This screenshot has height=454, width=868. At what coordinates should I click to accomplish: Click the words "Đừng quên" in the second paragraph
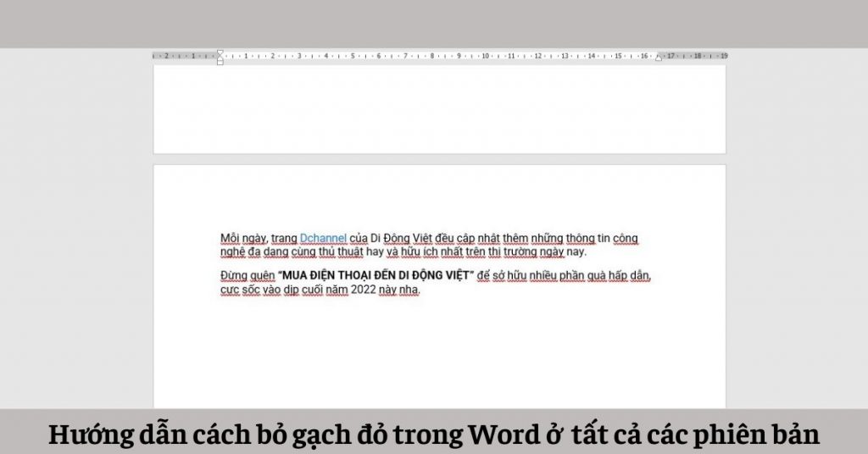click(x=248, y=276)
